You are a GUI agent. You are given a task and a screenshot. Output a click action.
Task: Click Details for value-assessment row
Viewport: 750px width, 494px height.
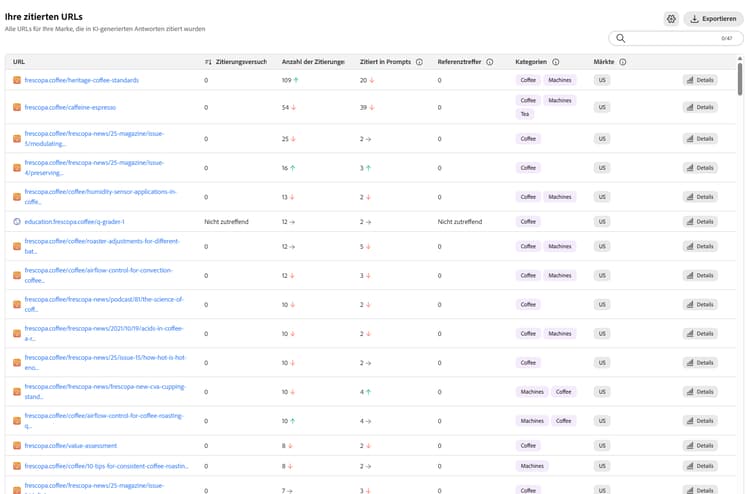pos(700,446)
